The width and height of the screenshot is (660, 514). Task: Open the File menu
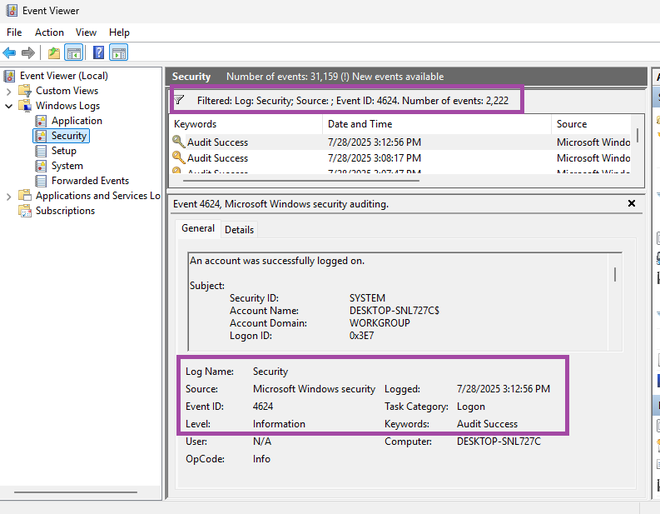pos(14,32)
